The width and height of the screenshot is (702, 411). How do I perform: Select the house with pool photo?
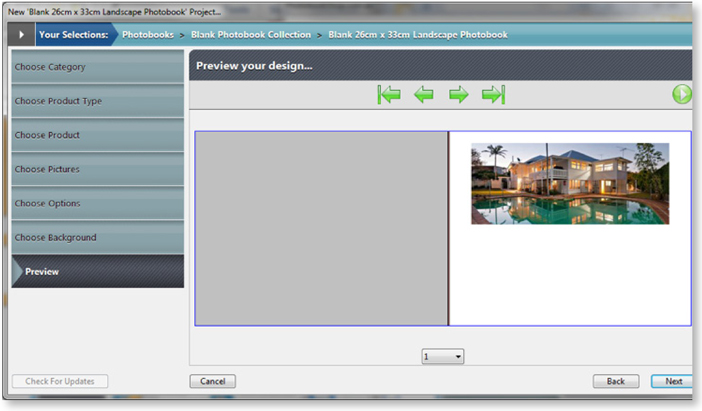coord(570,183)
